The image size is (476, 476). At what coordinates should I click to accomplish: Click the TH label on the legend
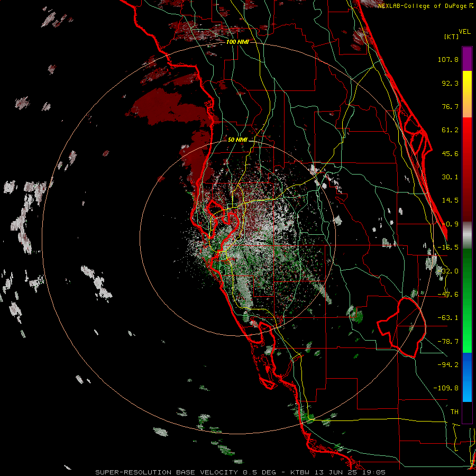(454, 411)
